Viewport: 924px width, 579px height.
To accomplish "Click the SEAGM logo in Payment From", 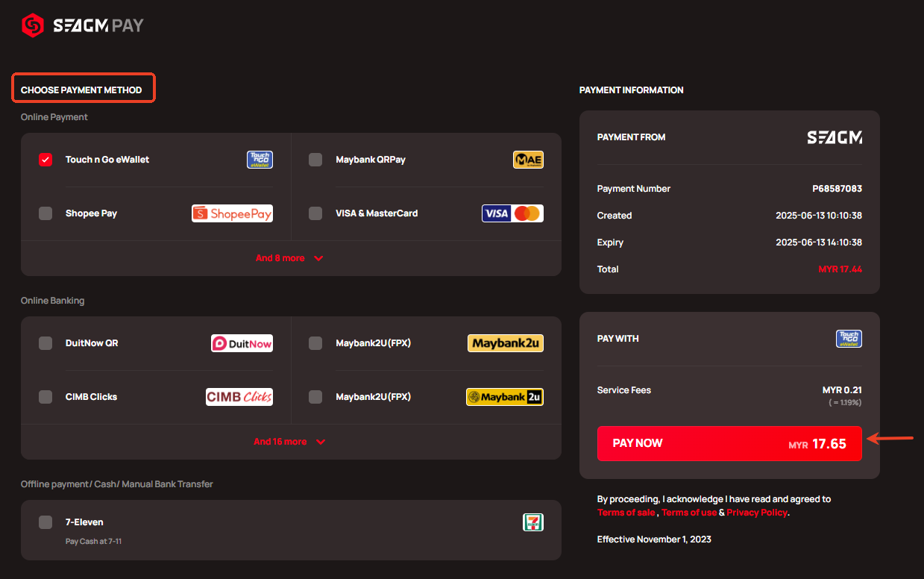I will pyautogui.click(x=835, y=137).
